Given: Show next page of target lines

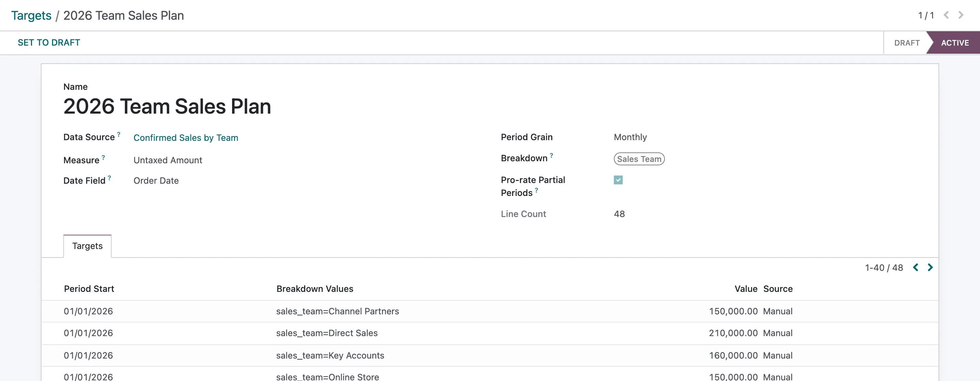Looking at the screenshot, I should [x=930, y=267].
